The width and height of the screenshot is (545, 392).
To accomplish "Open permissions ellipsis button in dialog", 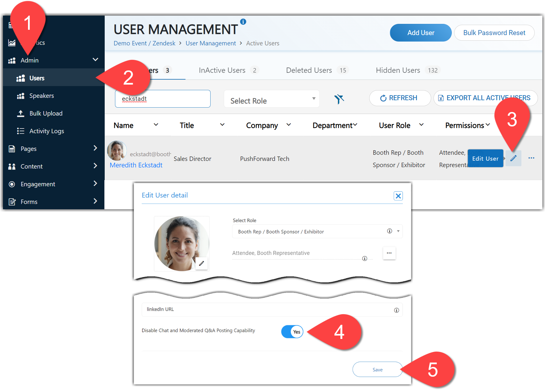I will [x=389, y=253].
